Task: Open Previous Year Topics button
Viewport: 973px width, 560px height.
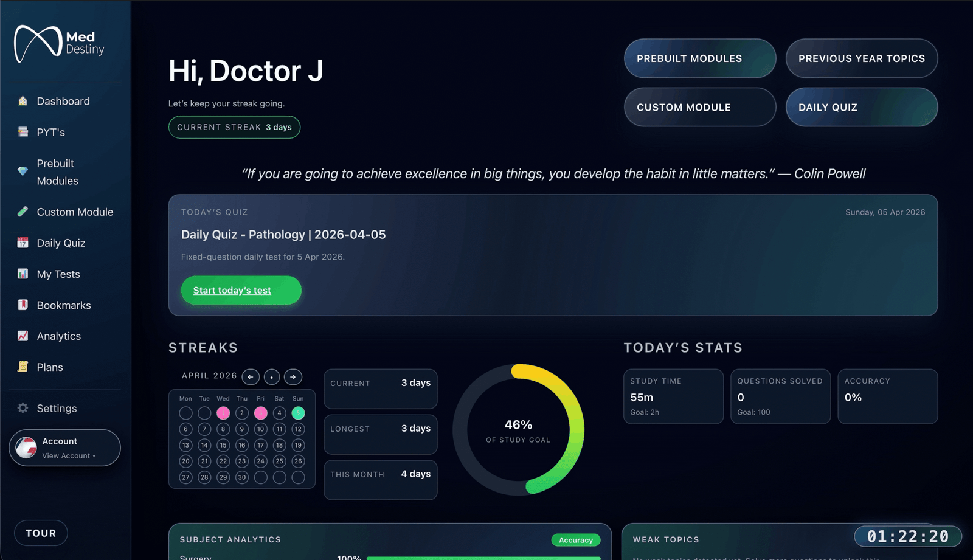Action: pyautogui.click(x=861, y=58)
